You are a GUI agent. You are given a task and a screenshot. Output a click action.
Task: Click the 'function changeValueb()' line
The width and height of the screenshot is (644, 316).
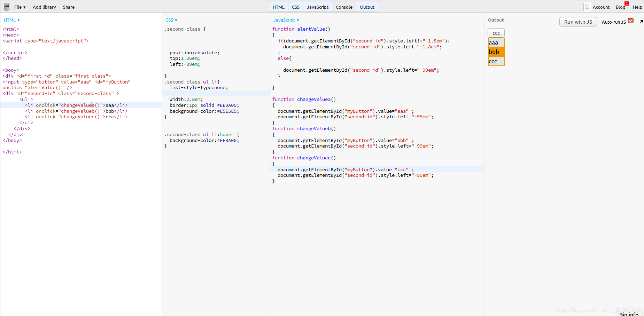[304, 129]
